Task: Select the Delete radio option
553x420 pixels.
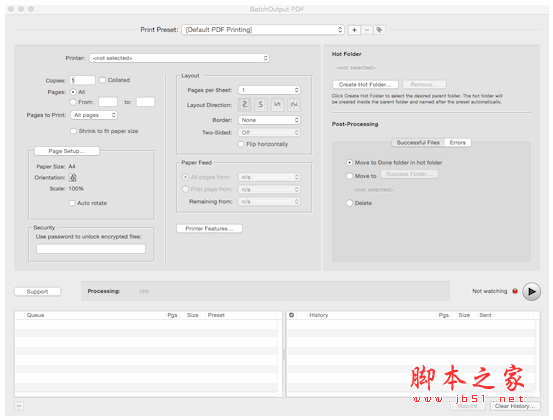Action: pyautogui.click(x=350, y=203)
